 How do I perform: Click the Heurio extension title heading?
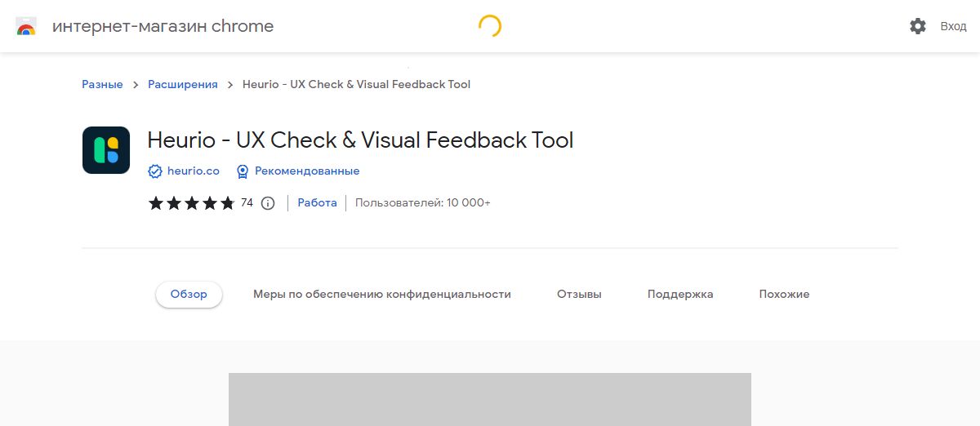[x=360, y=140]
